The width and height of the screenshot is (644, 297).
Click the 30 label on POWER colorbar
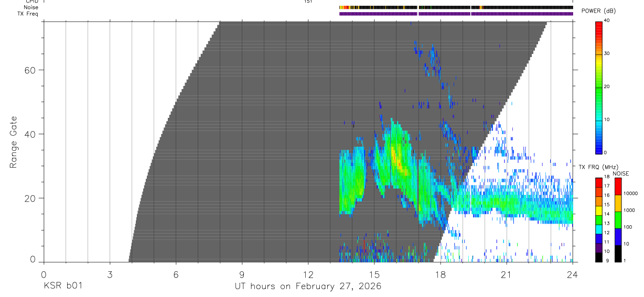pyautogui.click(x=606, y=53)
